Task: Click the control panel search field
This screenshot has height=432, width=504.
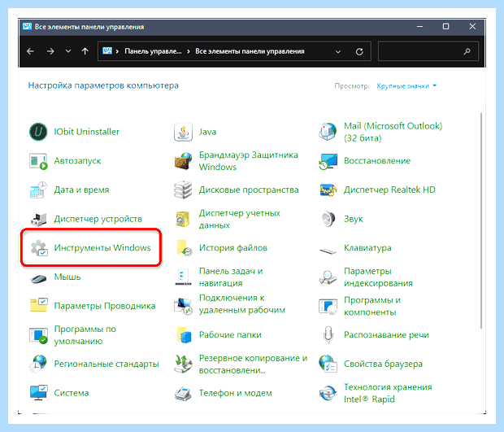Action: pyautogui.click(x=428, y=51)
